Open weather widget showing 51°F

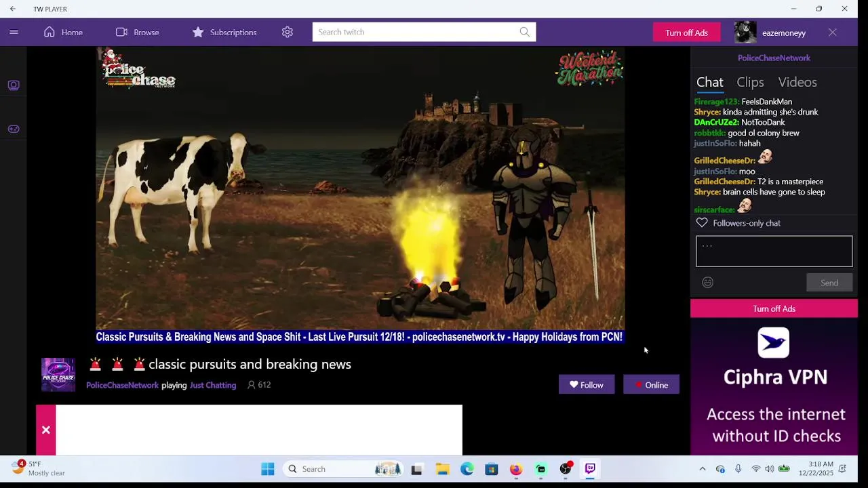click(x=38, y=468)
